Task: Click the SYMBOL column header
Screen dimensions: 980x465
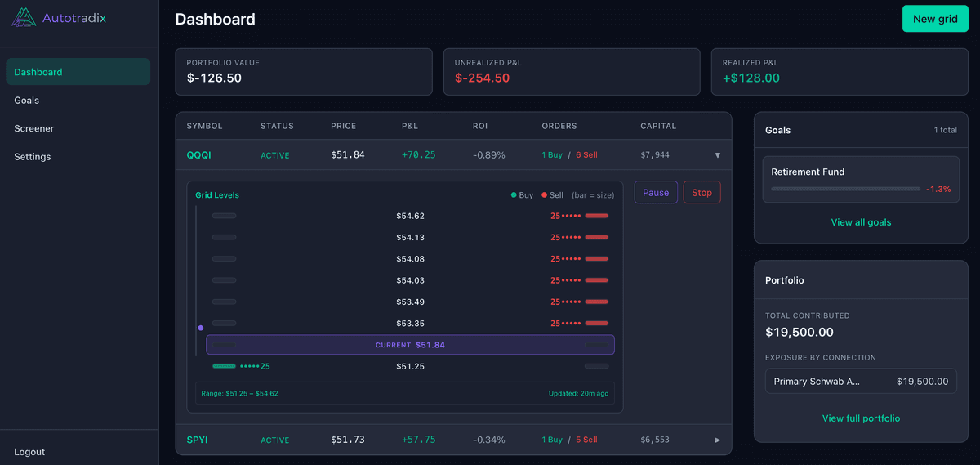Action: coord(204,127)
